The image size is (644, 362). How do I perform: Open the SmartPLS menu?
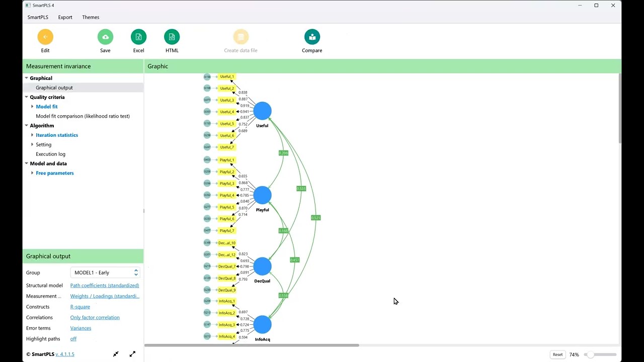[38, 17]
